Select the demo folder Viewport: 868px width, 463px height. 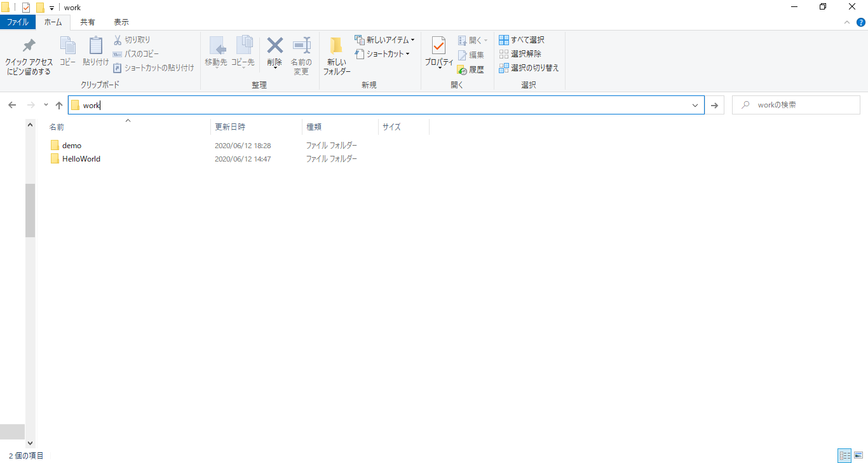[x=71, y=146]
